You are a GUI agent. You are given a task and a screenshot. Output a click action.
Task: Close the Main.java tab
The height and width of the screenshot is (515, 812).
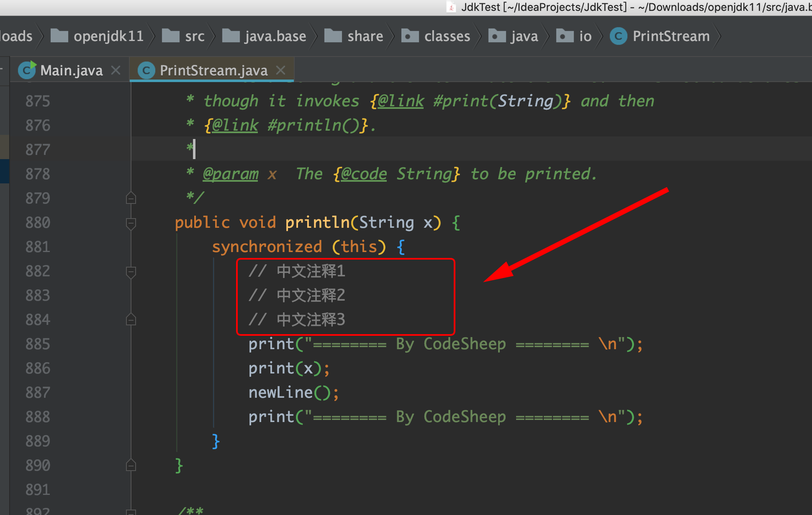tap(116, 70)
